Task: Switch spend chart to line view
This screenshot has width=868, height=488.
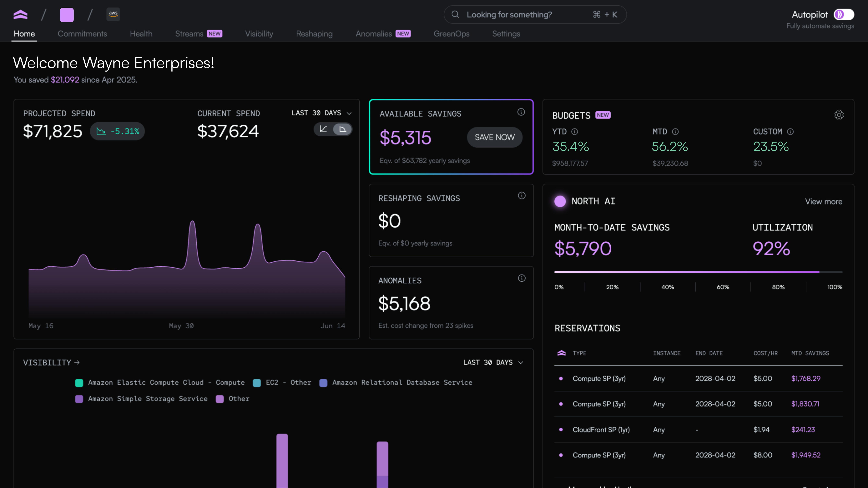Action: pos(323,129)
